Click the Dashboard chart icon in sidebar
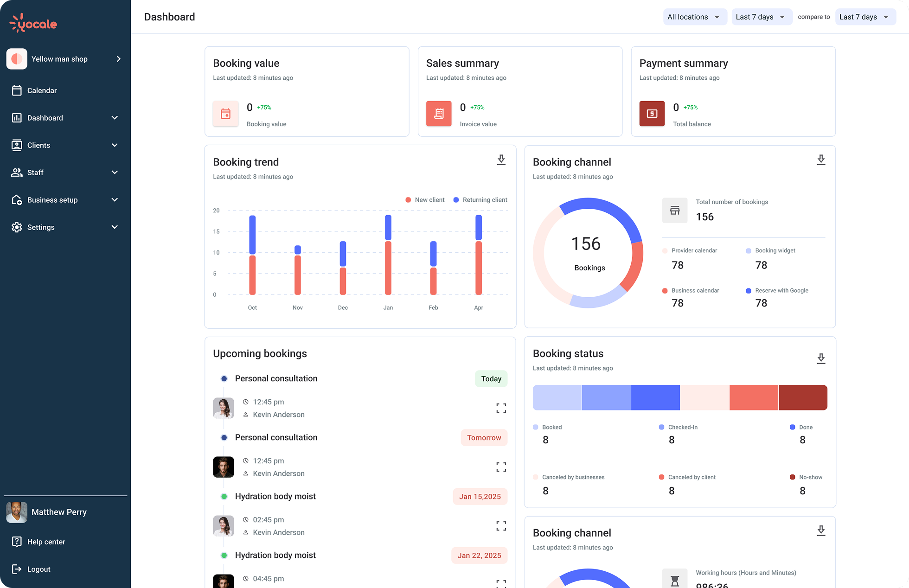This screenshot has height=588, width=909. pyautogui.click(x=17, y=118)
